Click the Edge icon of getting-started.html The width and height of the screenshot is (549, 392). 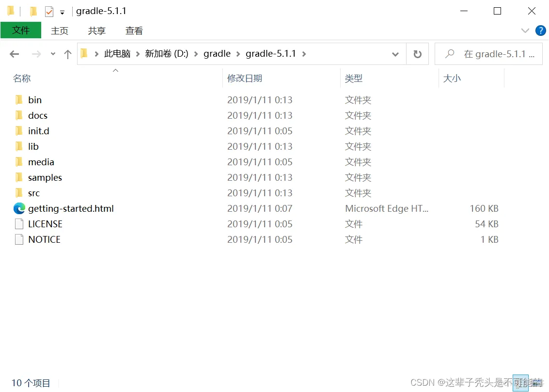(19, 208)
